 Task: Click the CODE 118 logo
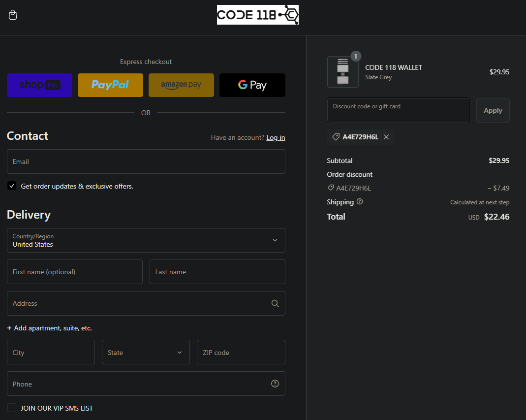click(x=258, y=15)
